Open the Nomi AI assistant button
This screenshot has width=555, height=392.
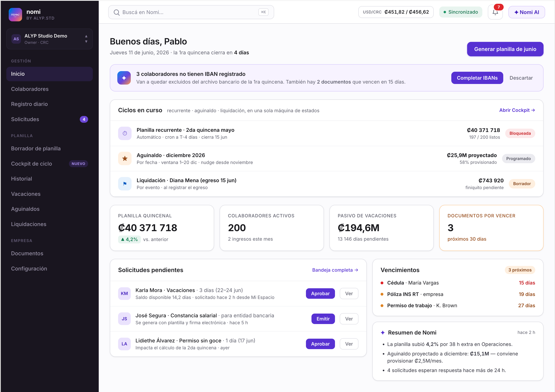point(527,12)
